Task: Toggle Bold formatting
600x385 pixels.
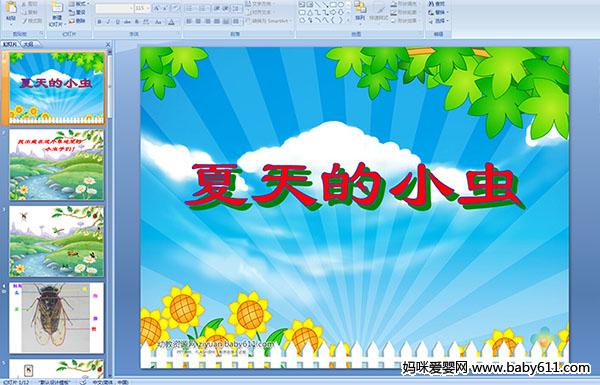Action: click(x=99, y=22)
